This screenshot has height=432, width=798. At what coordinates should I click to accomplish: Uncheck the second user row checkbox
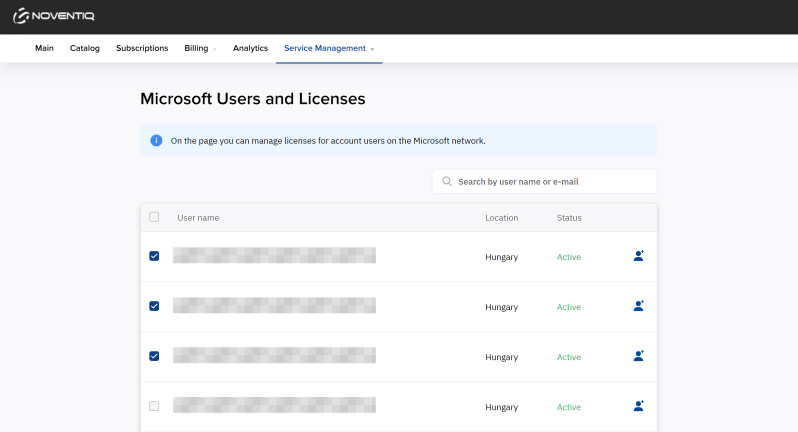tap(154, 306)
